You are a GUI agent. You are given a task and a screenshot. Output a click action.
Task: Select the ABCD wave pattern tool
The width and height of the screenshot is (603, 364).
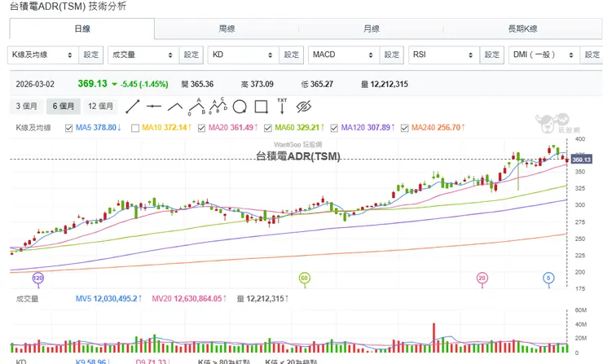coord(218,106)
